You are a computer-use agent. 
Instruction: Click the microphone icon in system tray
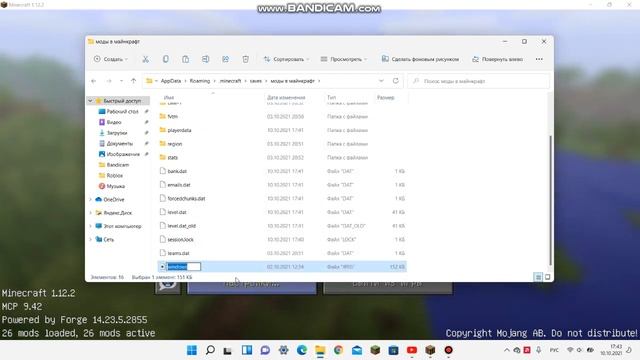[x=539, y=350]
